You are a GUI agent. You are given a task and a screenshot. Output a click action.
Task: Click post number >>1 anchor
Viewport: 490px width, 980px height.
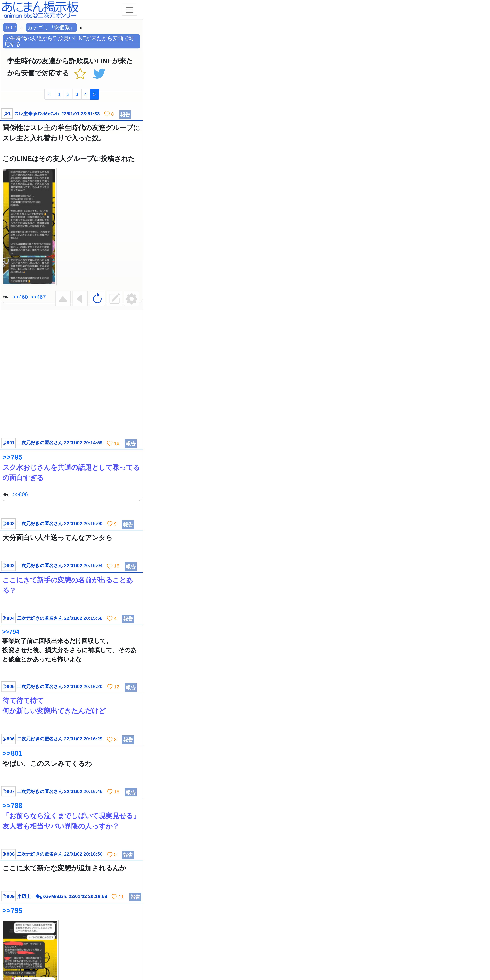[7, 114]
